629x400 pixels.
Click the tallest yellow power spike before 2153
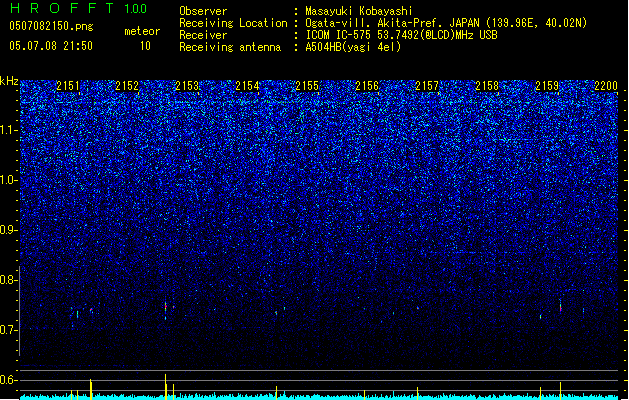pyautogui.click(x=165, y=386)
